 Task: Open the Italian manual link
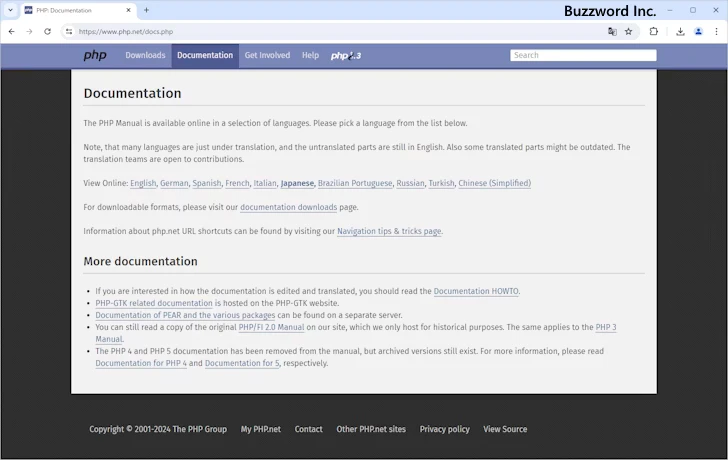point(265,183)
